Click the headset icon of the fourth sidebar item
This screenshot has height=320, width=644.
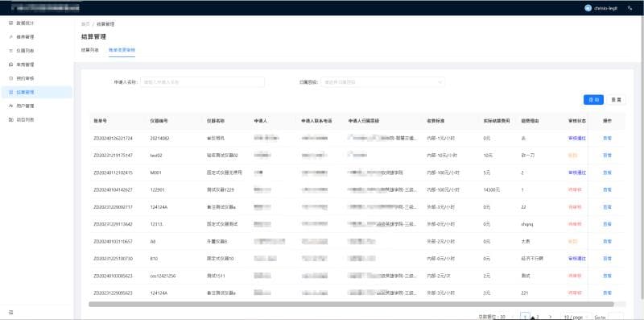click(x=11, y=64)
